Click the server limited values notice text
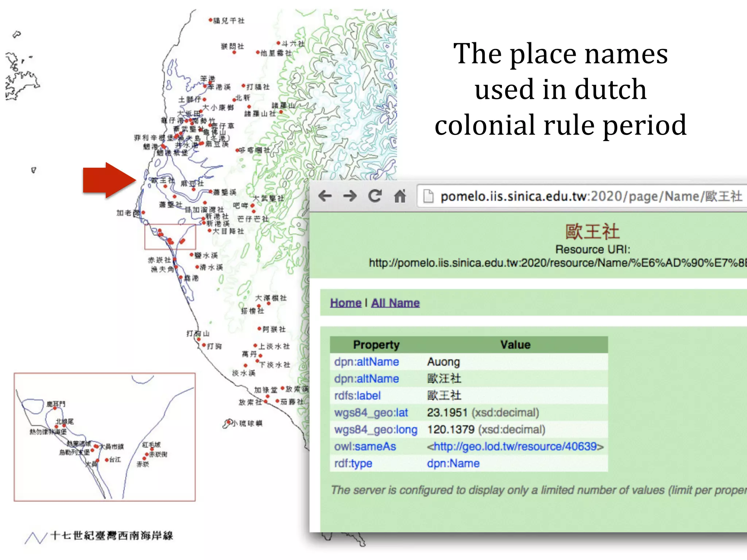The width and height of the screenshot is (747, 560). point(539,490)
